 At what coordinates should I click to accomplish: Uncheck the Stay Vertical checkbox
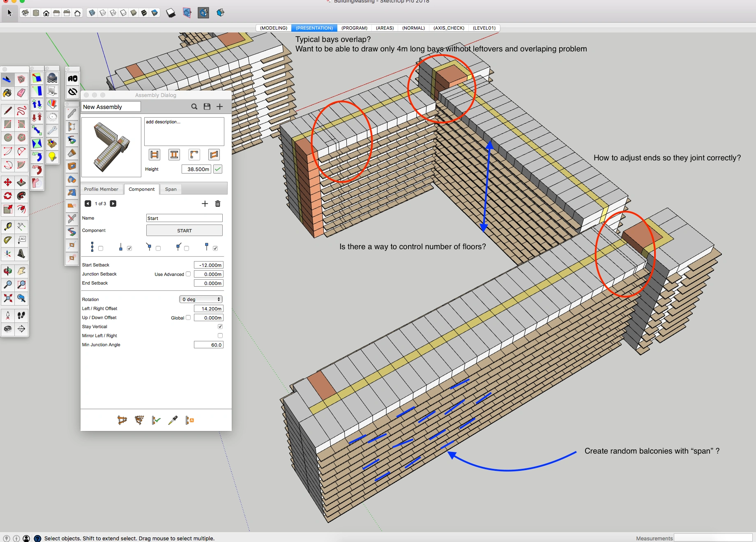[x=220, y=327]
